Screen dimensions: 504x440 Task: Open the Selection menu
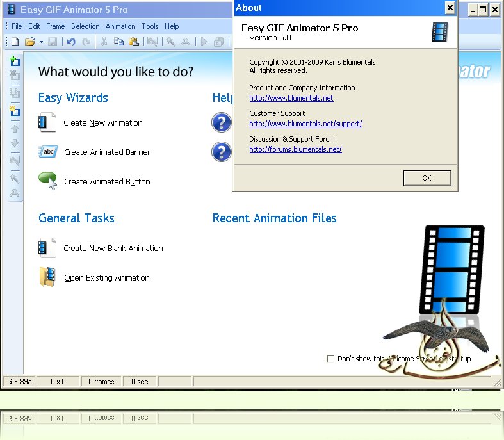point(85,26)
